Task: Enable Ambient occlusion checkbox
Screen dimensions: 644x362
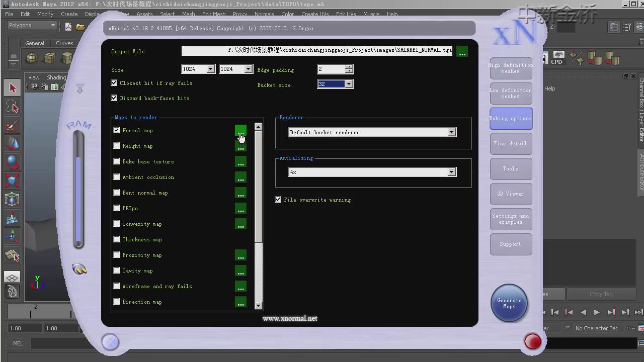Action: coord(117,177)
